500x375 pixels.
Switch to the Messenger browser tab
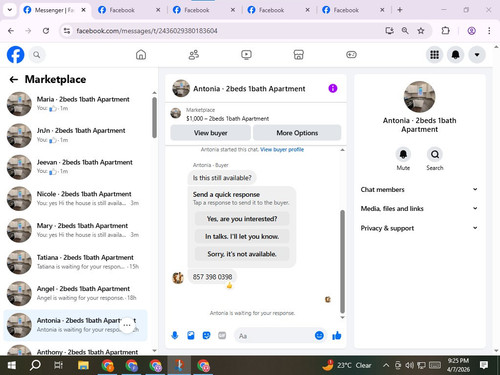(x=54, y=10)
